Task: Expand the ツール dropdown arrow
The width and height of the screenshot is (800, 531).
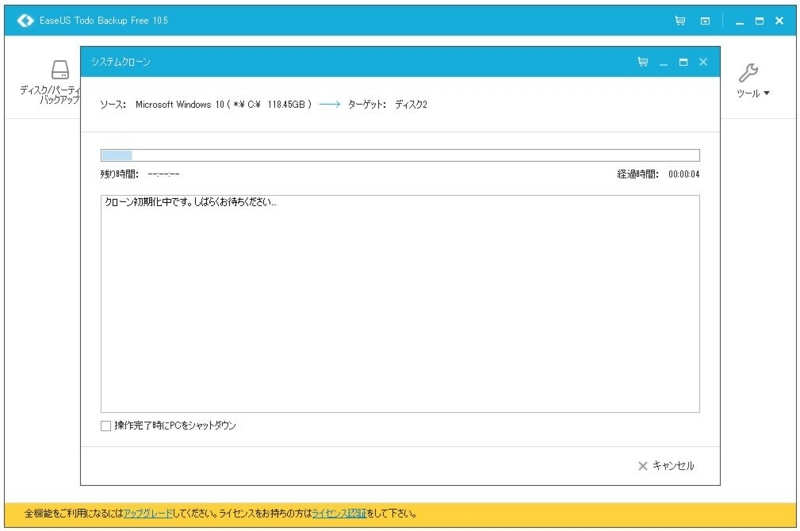Action: (766, 93)
